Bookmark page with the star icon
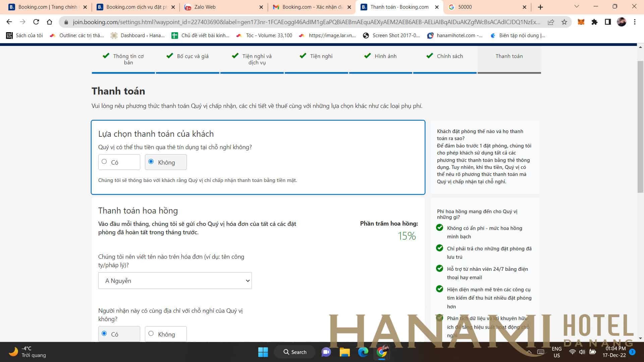644x362 pixels. [x=564, y=22]
